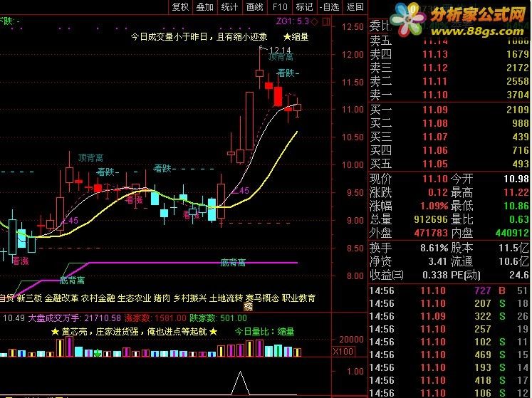
Task: Click the 换手 8.61% value
Action: point(434,248)
